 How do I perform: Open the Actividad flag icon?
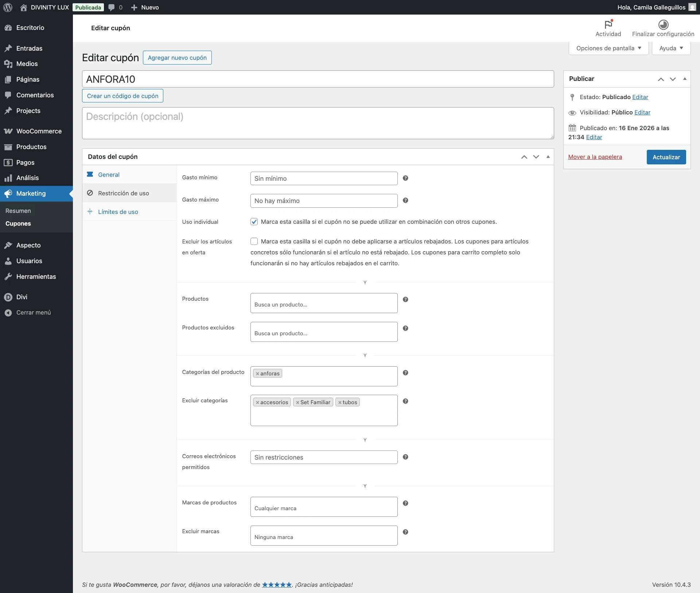point(608,24)
